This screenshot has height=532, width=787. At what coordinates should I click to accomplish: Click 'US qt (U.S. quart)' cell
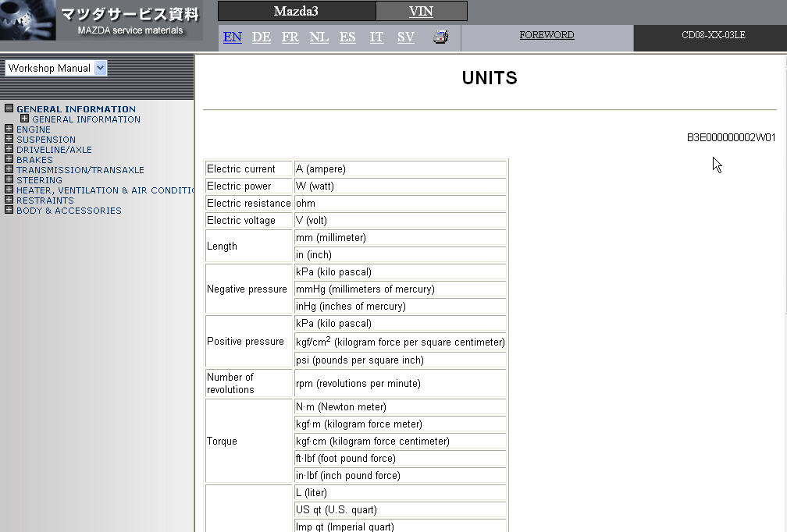tap(400, 509)
